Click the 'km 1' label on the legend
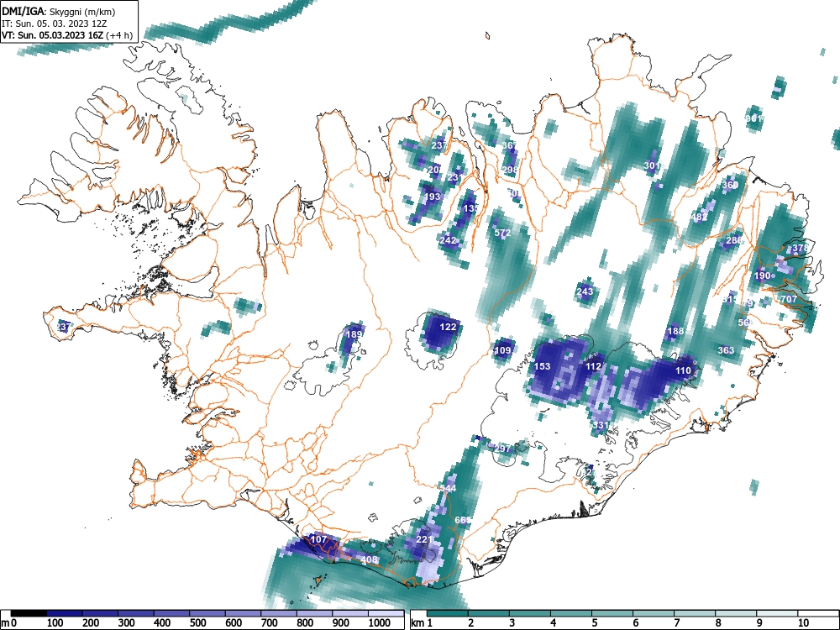This screenshot has height=630, width=840. 422,623
